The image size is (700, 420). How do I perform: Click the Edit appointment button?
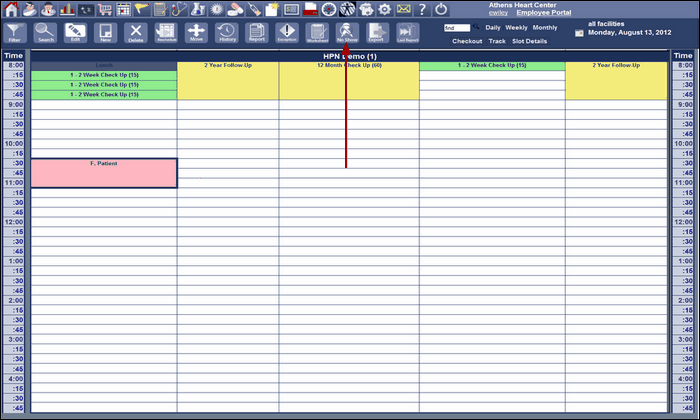tap(75, 32)
